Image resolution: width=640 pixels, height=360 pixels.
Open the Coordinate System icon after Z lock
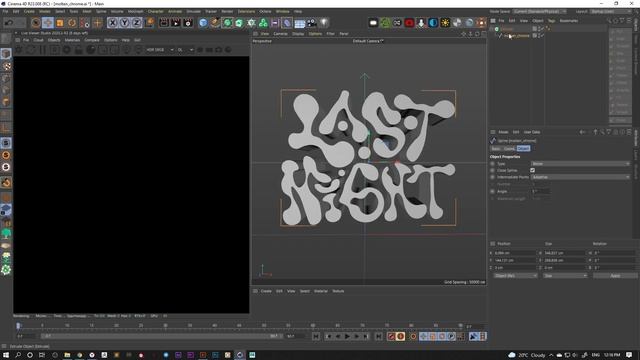pyautogui.click(x=150, y=23)
